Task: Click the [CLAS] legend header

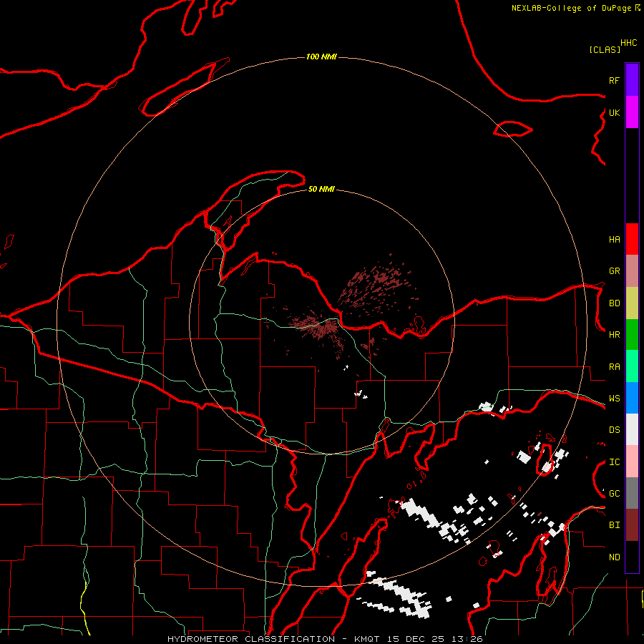Action: point(605,49)
